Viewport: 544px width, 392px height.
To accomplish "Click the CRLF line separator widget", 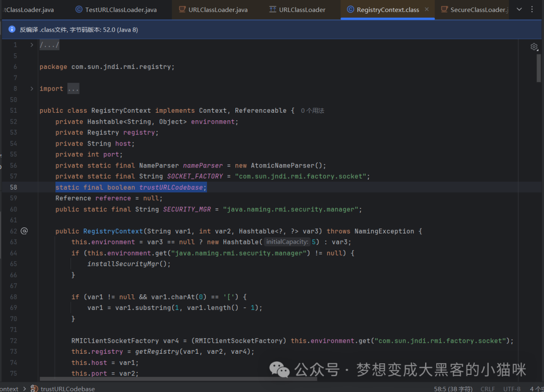I will pos(488,389).
